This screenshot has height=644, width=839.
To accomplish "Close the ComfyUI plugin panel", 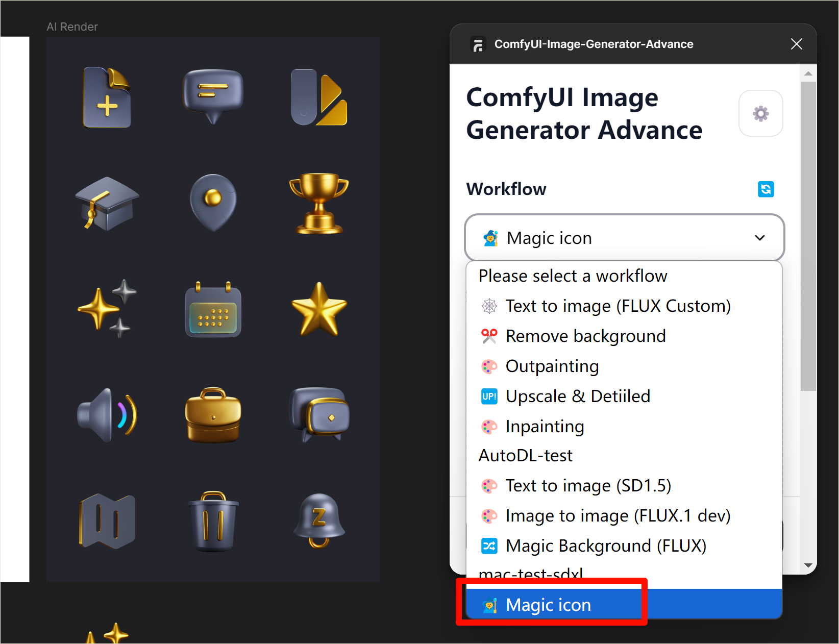I will pyautogui.click(x=796, y=44).
